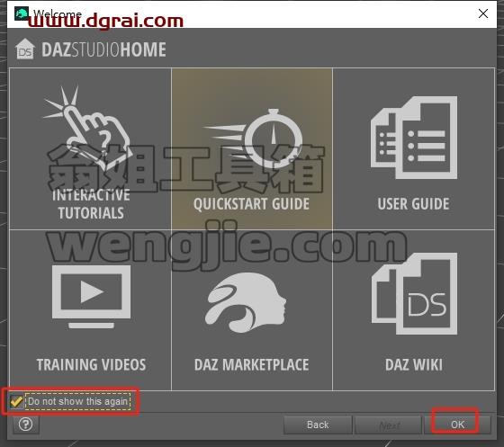The height and width of the screenshot is (447, 504).
Task: Click the Daz Studio window title icon
Action: pos(22,13)
